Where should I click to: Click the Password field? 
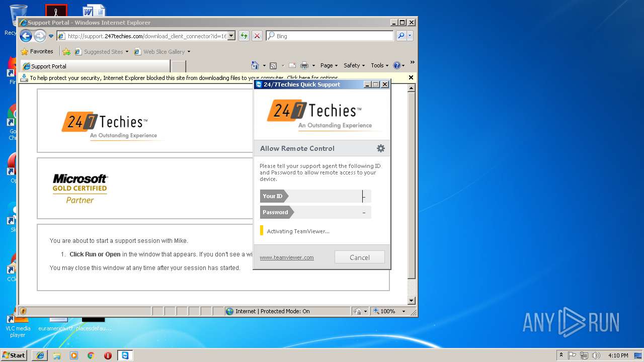pos(315,212)
